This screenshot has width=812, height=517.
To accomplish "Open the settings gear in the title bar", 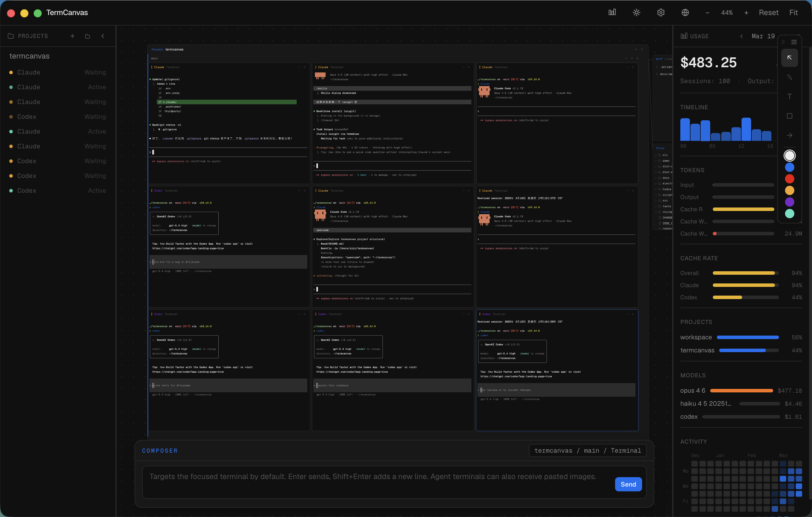I will click(661, 12).
